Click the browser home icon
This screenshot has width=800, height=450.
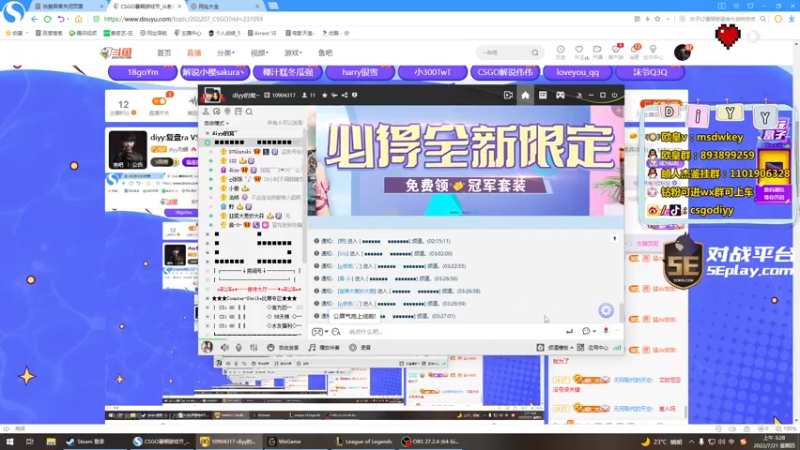click(78, 19)
